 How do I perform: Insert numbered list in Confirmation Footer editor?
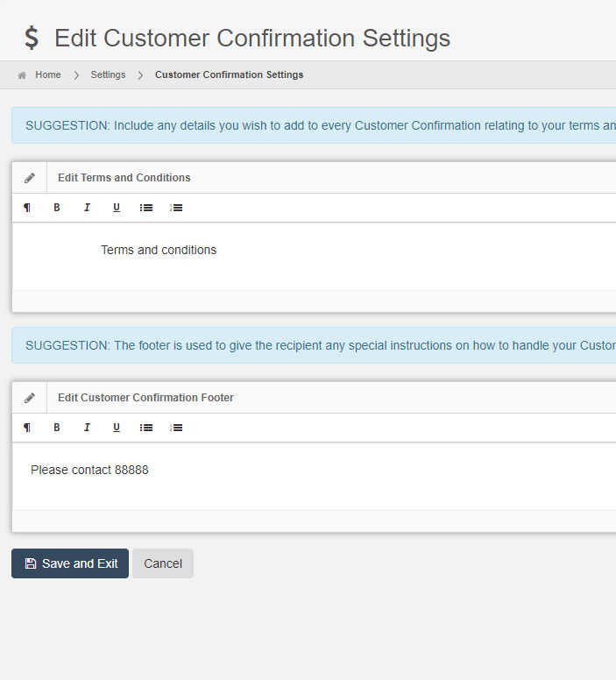pos(176,428)
